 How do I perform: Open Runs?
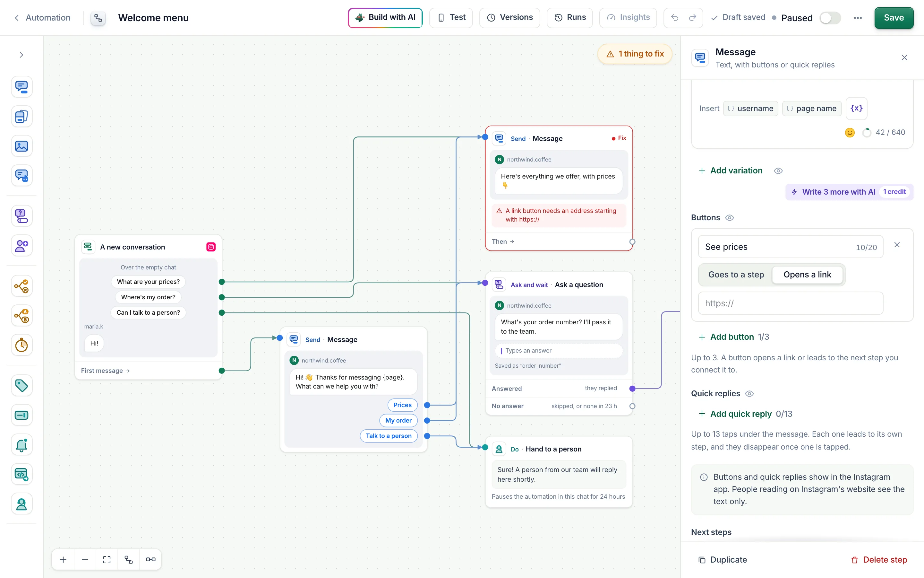(x=570, y=18)
